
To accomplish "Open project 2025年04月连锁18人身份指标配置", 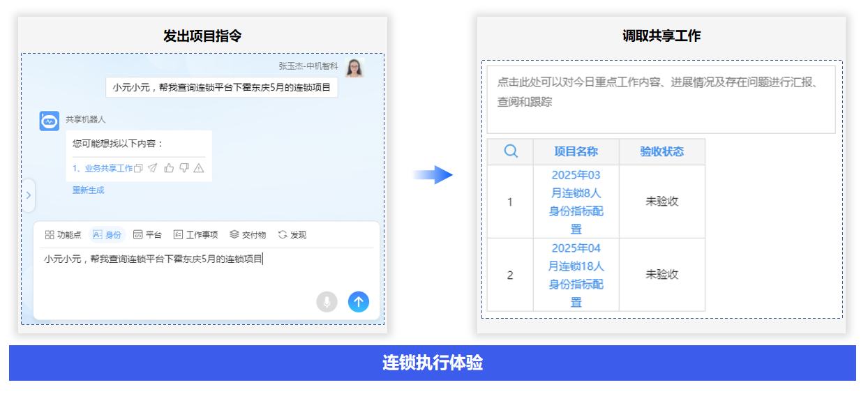I will [576, 275].
